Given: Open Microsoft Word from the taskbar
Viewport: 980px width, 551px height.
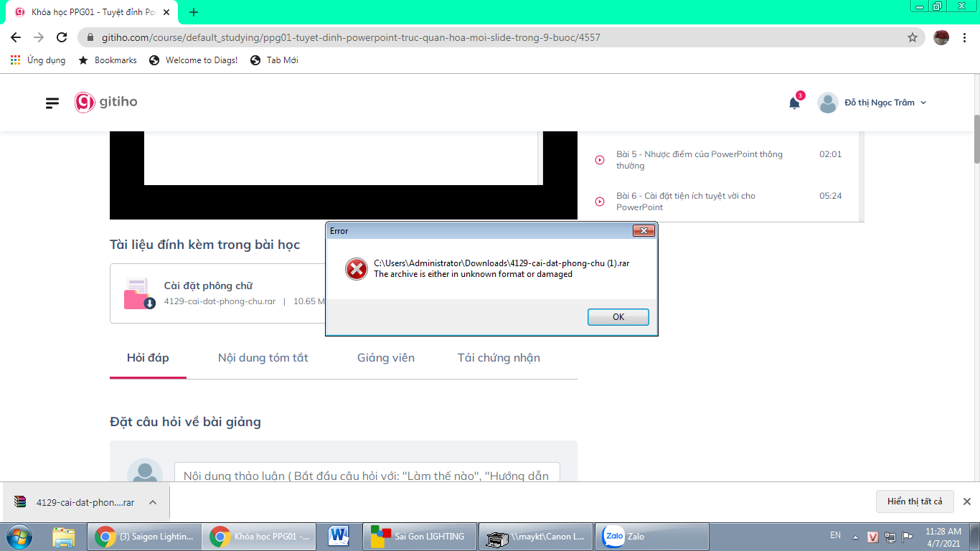Looking at the screenshot, I should click(x=338, y=537).
